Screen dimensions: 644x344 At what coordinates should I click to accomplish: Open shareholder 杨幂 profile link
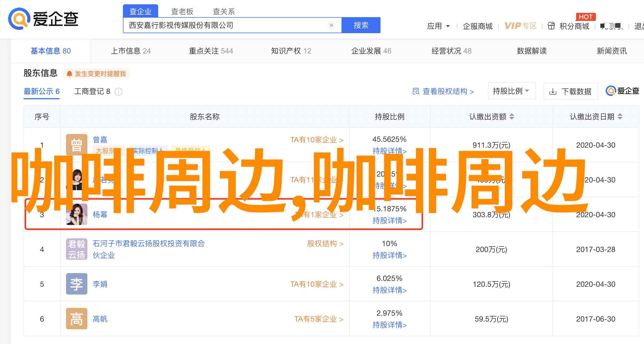pos(100,215)
